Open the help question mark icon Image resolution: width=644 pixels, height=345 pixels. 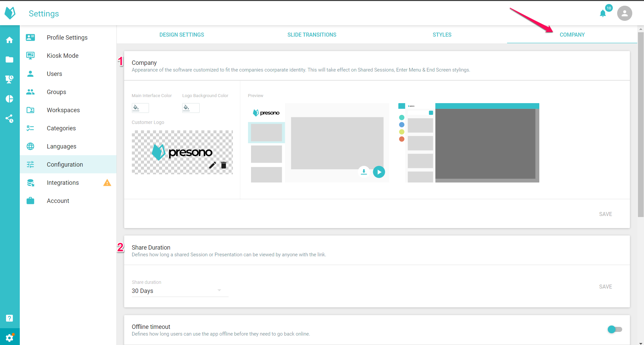[9, 318]
